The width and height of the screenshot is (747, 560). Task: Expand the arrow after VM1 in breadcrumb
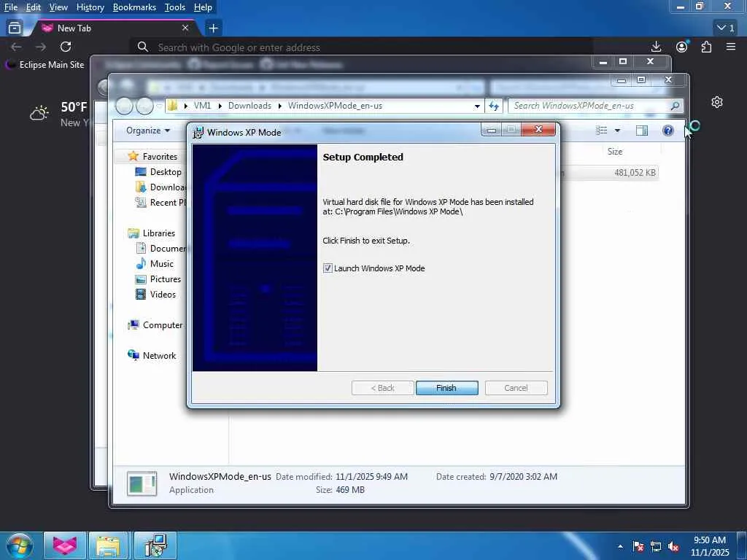point(220,106)
